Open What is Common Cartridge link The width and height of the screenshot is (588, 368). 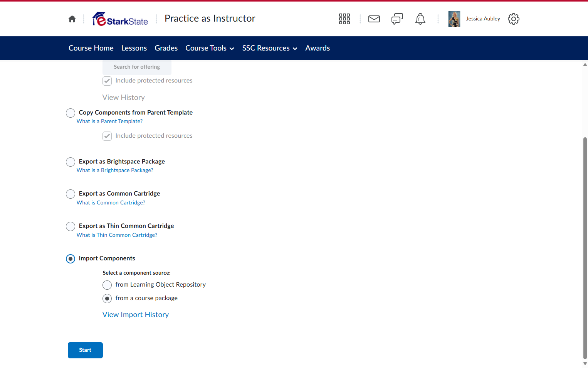[x=111, y=203]
